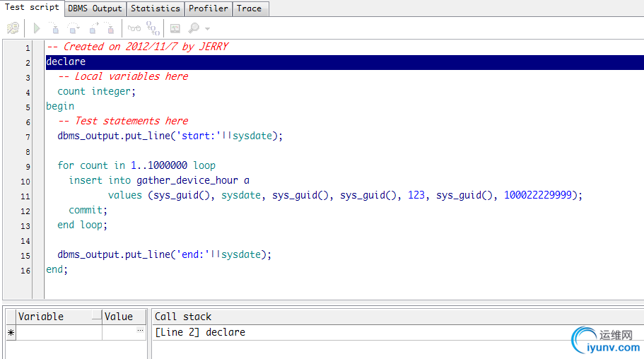The image size is (644, 359).
Task: Click the Step Out icon
Action: pyautogui.click(x=93, y=28)
